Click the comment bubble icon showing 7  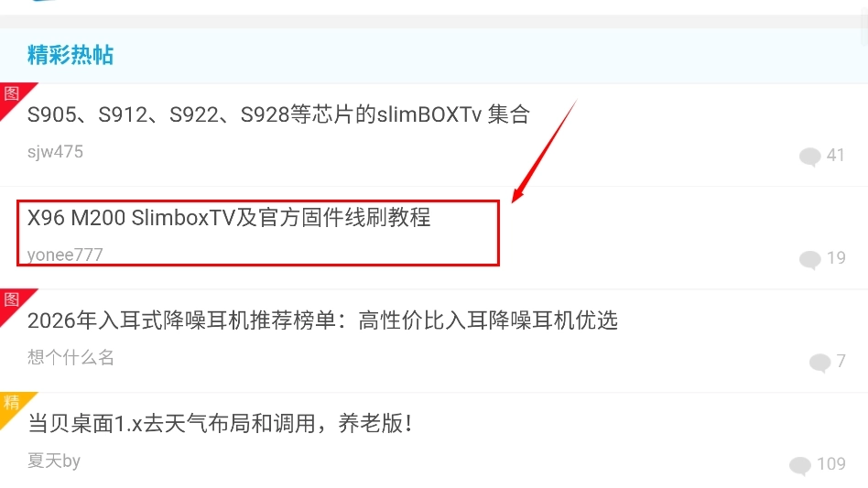[x=819, y=363]
